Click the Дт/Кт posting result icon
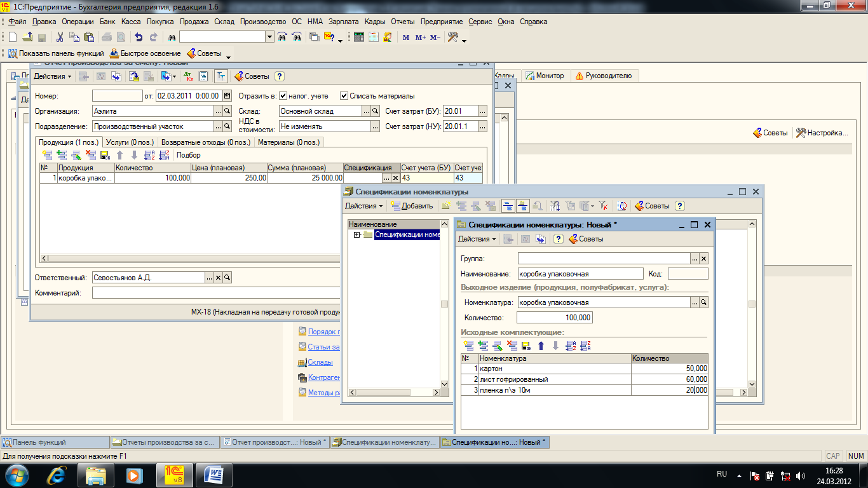This screenshot has width=868, height=488. [189, 76]
